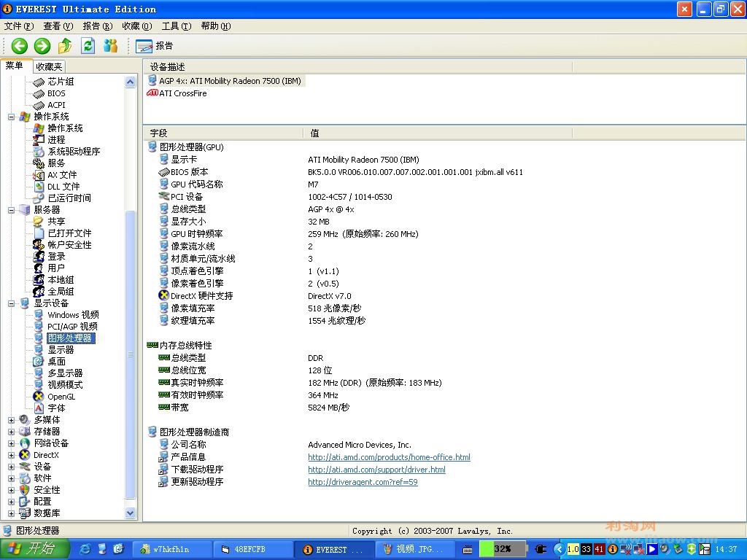Click the 进程 process icon in the tree
The width and height of the screenshot is (747, 560).
(x=39, y=140)
